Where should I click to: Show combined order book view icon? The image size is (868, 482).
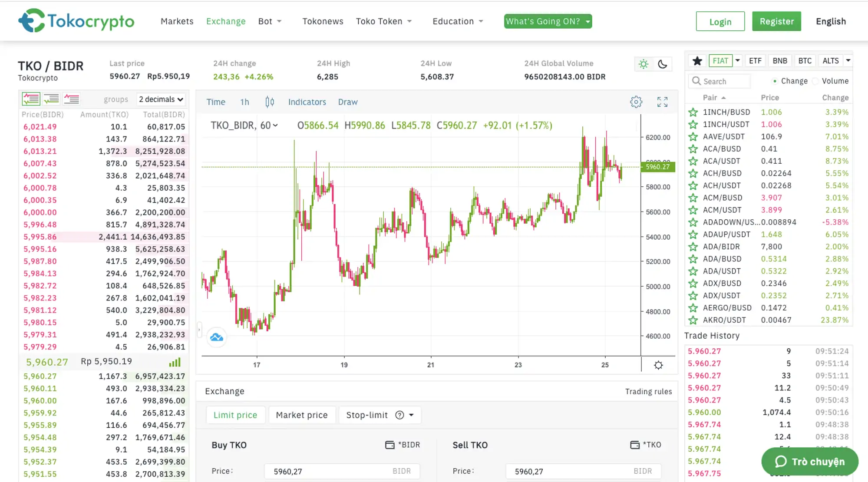point(31,99)
